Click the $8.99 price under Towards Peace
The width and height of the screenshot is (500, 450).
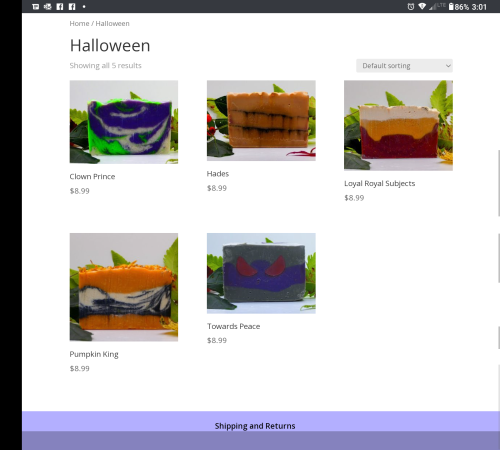(x=217, y=340)
